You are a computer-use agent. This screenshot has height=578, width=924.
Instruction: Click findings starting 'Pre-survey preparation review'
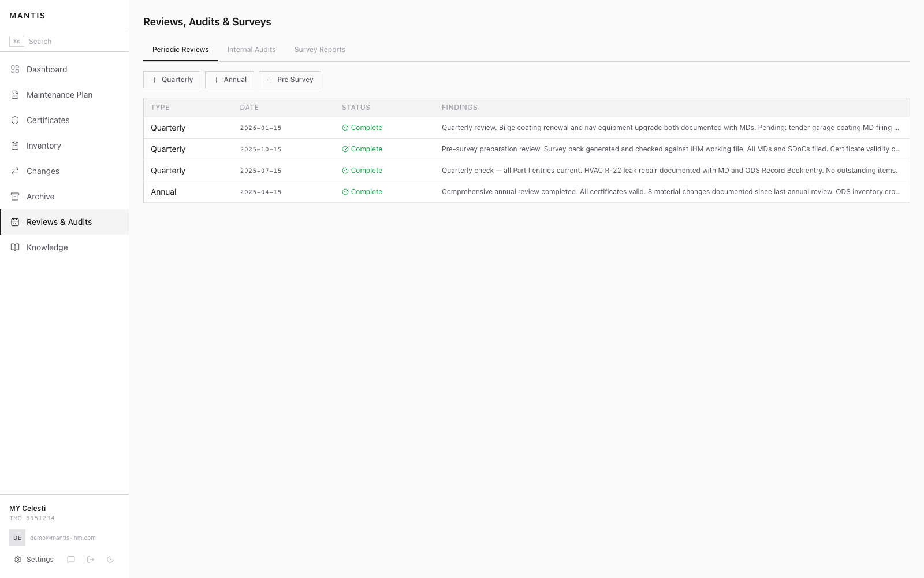pos(671,149)
